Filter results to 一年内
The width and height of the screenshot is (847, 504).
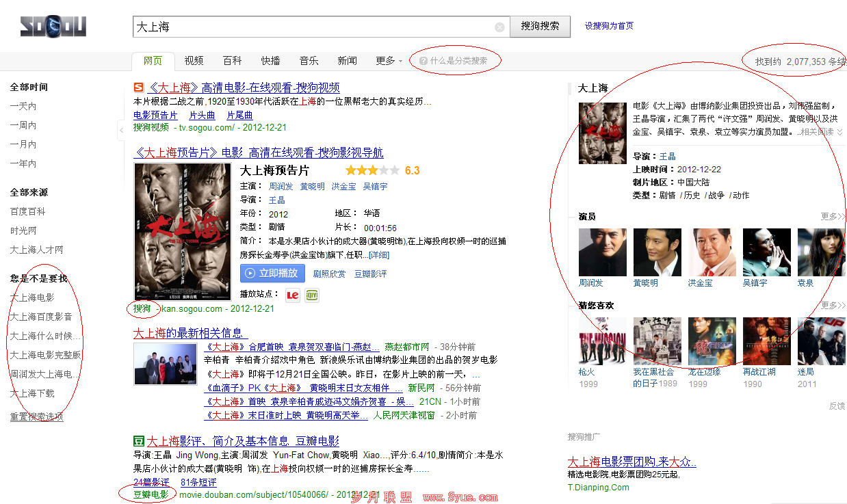pos(23,164)
